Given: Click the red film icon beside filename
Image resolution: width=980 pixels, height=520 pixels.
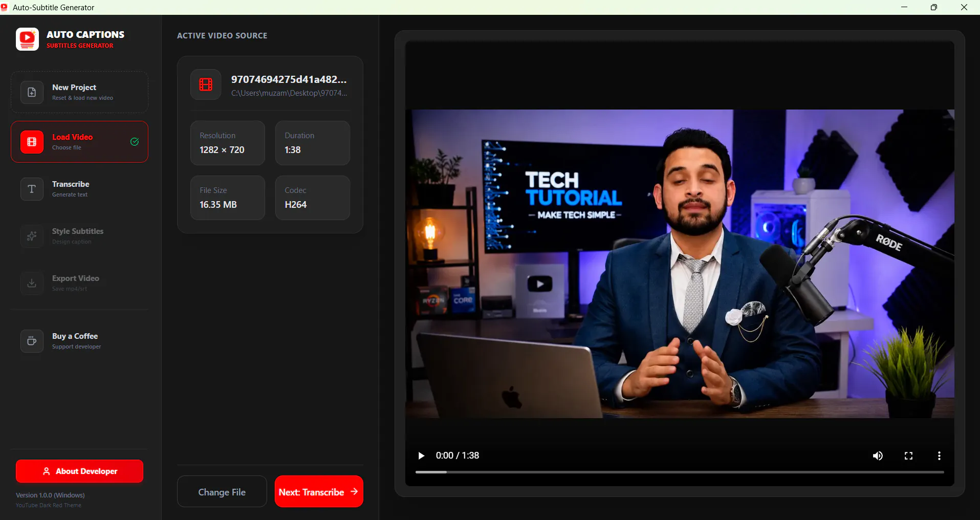Looking at the screenshot, I should pyautogui.click(x=206, y=84).
